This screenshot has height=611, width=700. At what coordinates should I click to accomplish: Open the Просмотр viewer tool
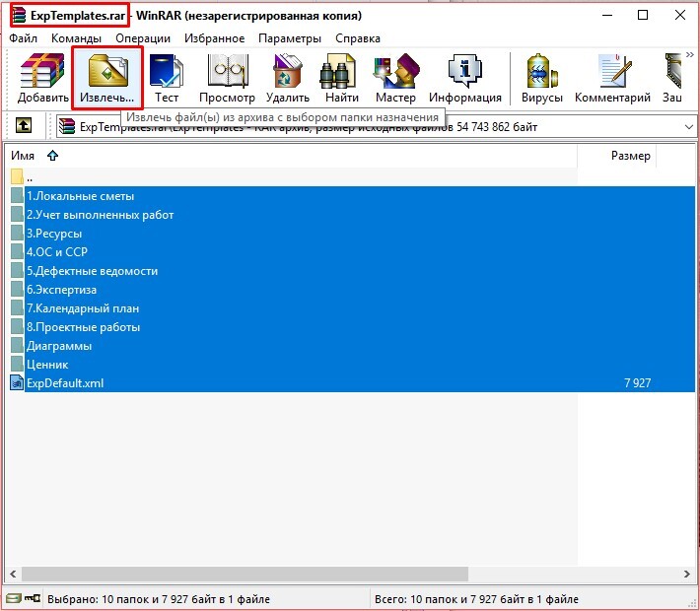point(227,78)
